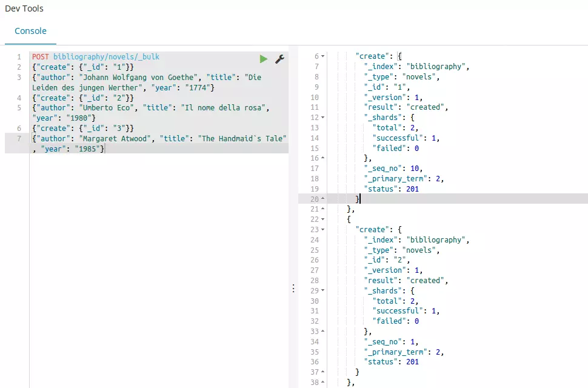This screenshot has height=388, width=588.
Task: Click the pane divider drag handle
Action: point(293,289)
